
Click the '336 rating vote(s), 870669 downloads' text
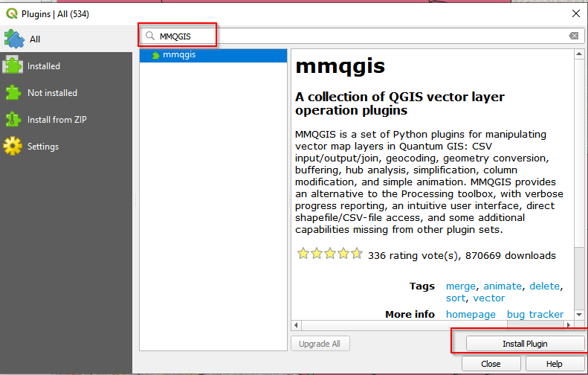(x=462, y=256)
